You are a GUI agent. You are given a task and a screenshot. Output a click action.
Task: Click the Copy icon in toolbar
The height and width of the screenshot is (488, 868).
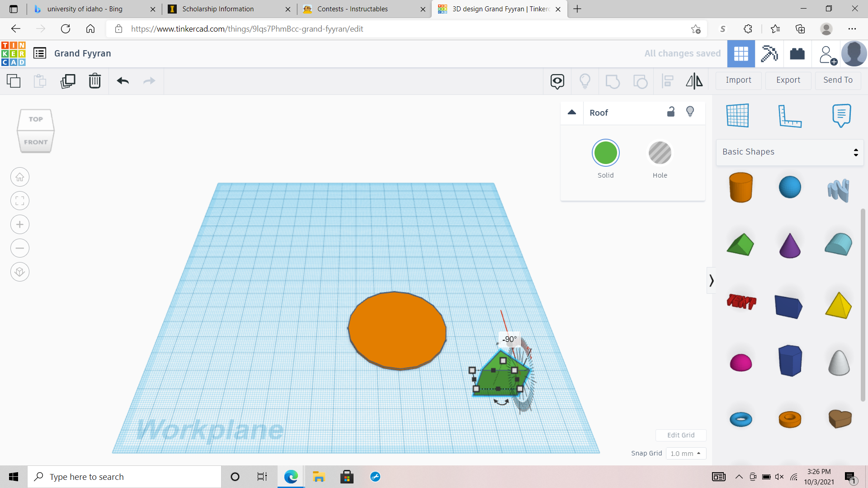tap(14, 81)
